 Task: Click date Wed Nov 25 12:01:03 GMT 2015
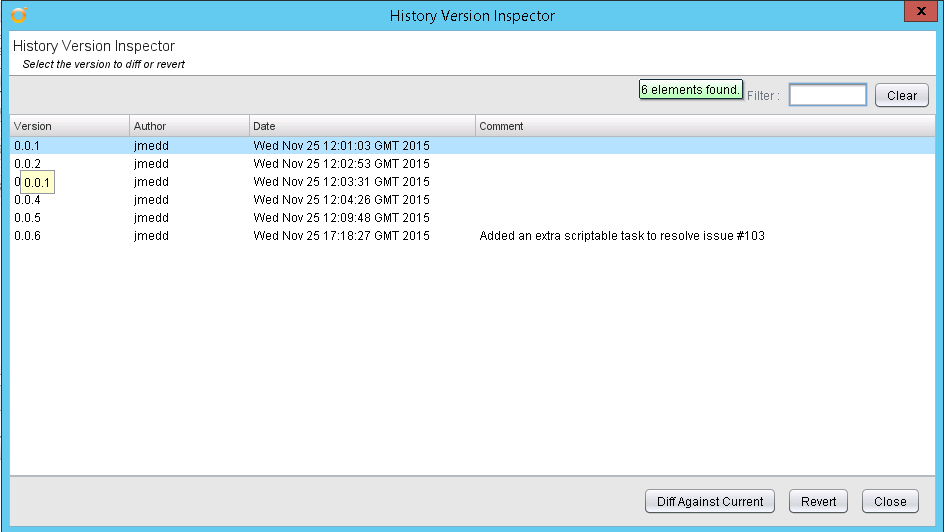pos(341,146)
